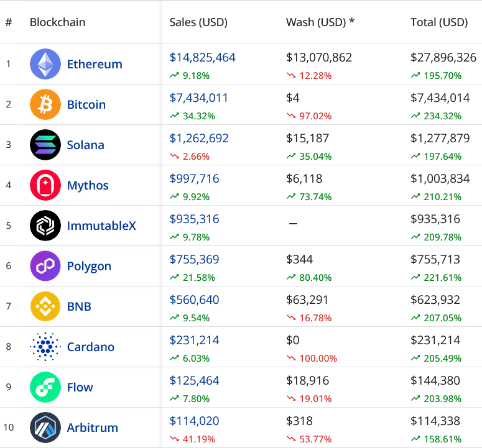Image resolution: width=482 pixels, height=448 pixels.
Task: Sort by Wash (USD) column header
Action: [x=320, y=22]
